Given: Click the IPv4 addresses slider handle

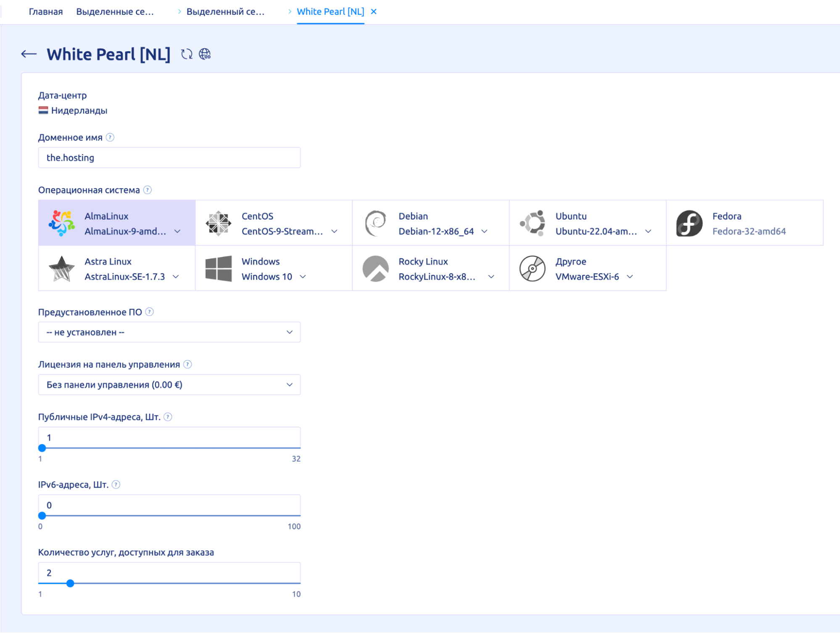Looking at the screenshot, I should tap(42, 448).
